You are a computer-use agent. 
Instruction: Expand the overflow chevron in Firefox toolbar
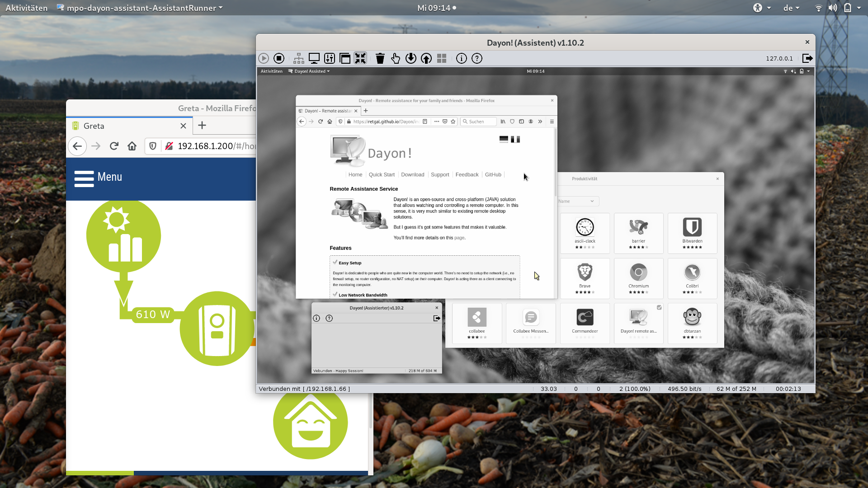click(540, 122)
